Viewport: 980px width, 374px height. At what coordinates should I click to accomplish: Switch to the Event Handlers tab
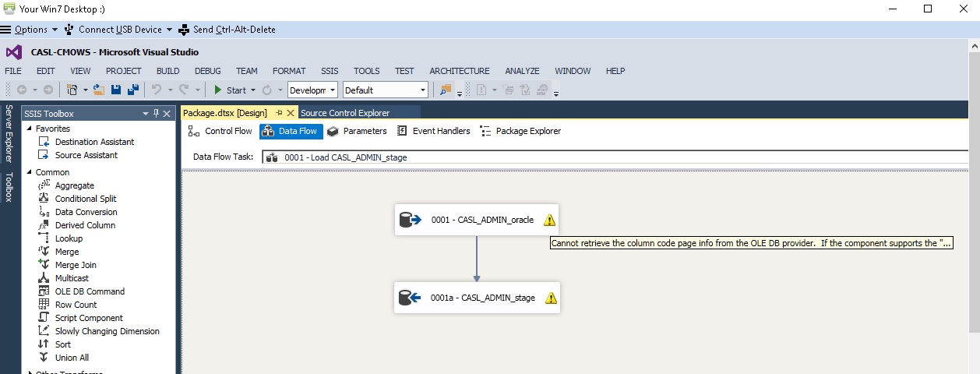433,131
